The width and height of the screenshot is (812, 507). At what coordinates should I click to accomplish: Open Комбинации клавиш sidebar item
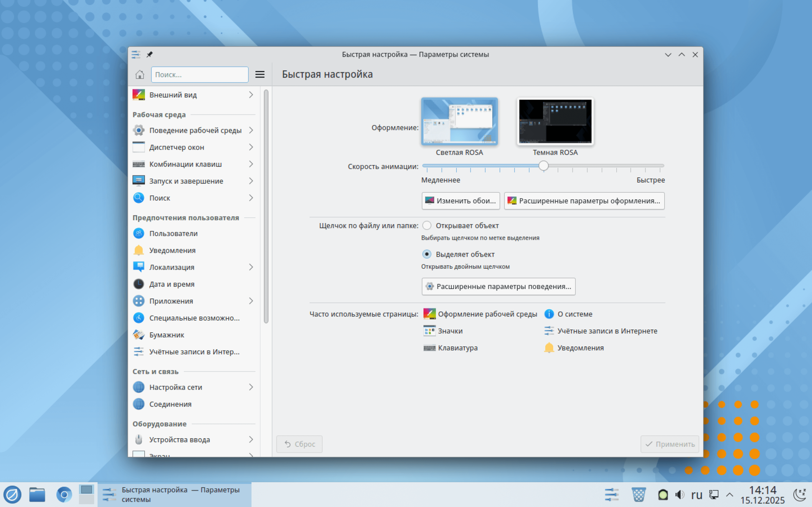click(185, 164)
